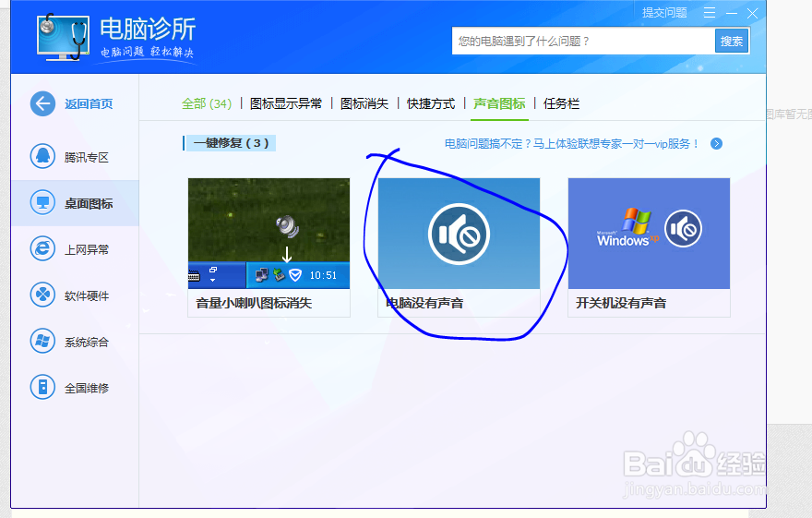Switch to the 快捷方式 tab
This screenshot has height=518, width=812.
pyautogui.click(x=431, y=103)
